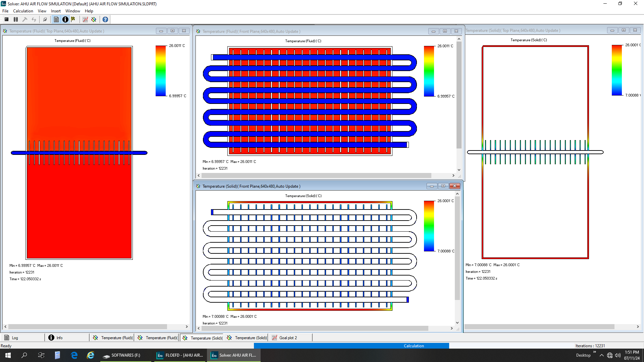Click vertical scrollbar thumb in Solid Front Plane window

click(457, 248)
